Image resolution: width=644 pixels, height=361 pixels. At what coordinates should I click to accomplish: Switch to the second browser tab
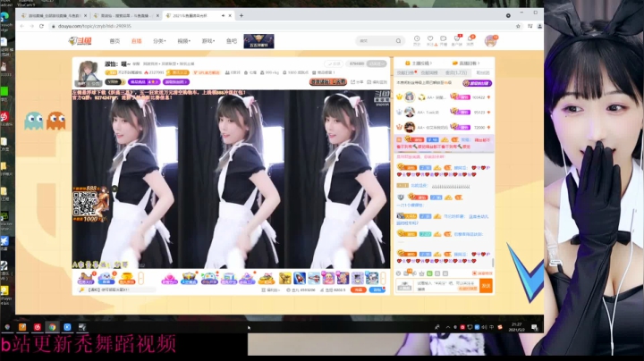[125, 15]
